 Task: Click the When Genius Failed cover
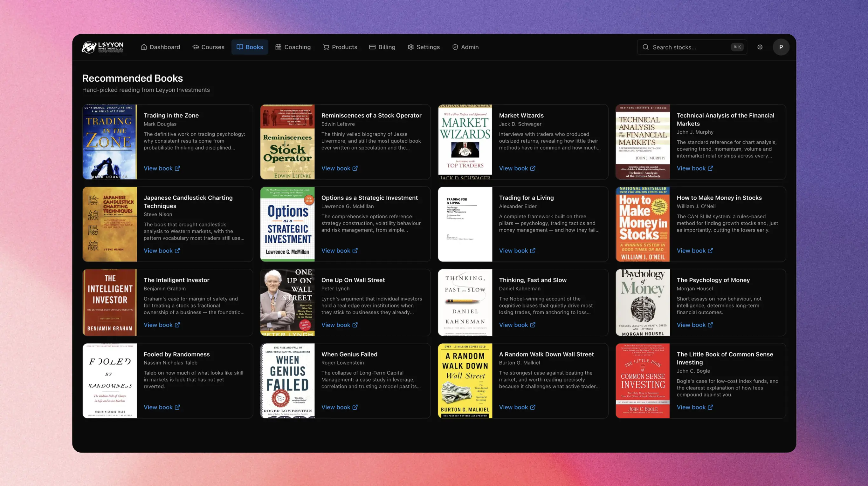tap(287, 381)
